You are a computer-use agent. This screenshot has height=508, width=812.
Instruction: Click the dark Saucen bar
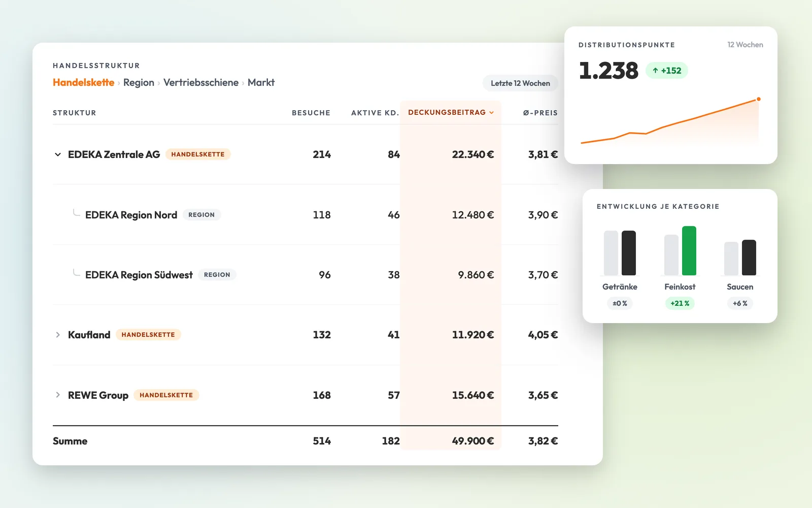[749, 258]
